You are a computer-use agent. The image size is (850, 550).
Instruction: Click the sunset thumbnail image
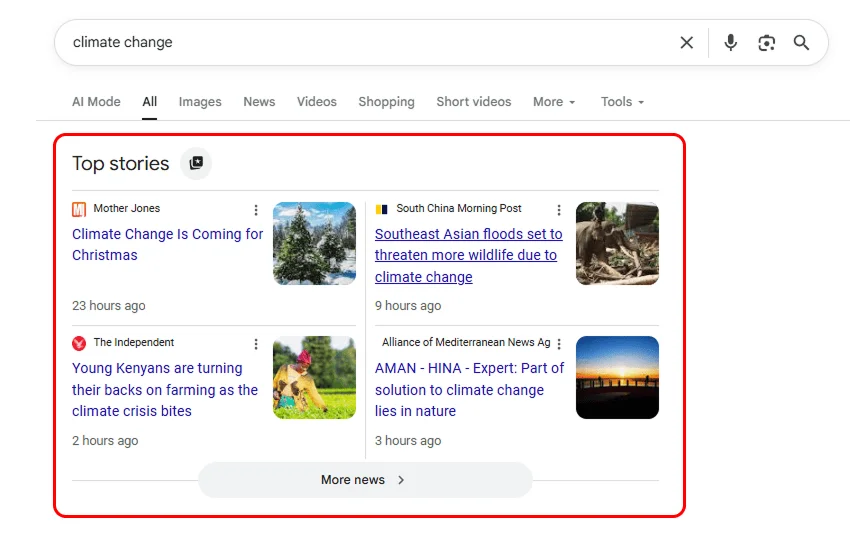(617, 377)
